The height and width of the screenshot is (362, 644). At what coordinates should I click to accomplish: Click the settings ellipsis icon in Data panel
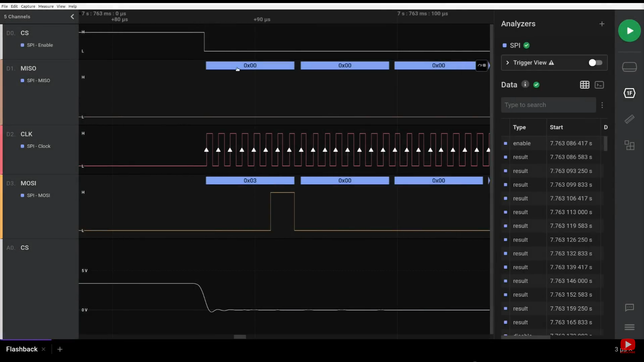click(602, 105)
